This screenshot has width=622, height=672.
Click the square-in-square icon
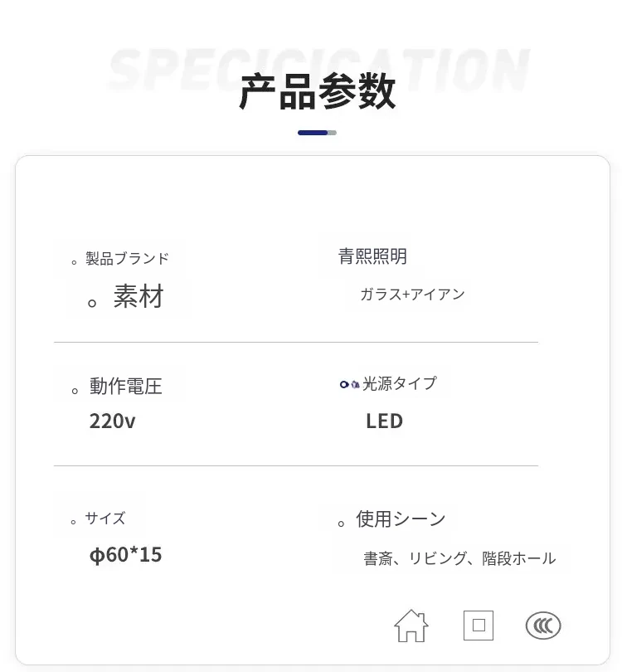(479, 625)
